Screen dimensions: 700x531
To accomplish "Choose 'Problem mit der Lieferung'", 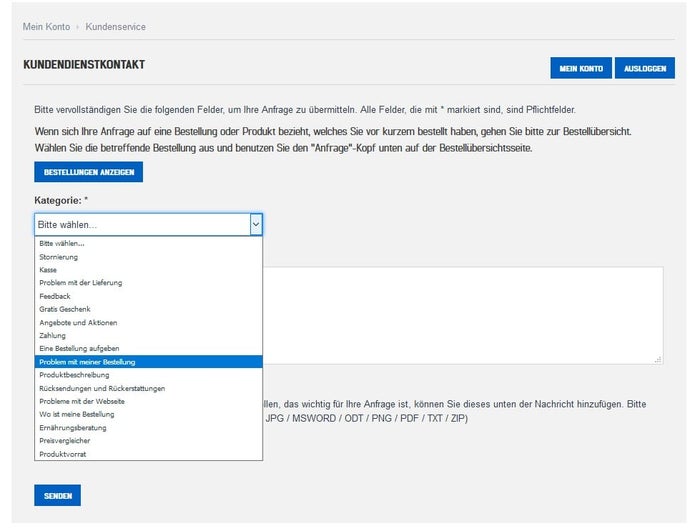I will click(148, 283).
